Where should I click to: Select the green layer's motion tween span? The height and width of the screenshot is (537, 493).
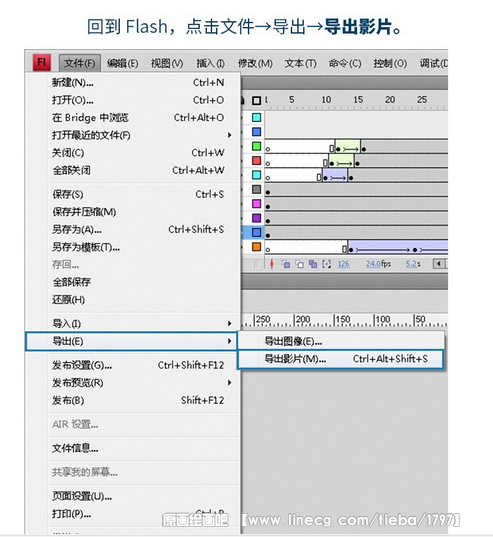pyautogui.click(x=347, y=146)
